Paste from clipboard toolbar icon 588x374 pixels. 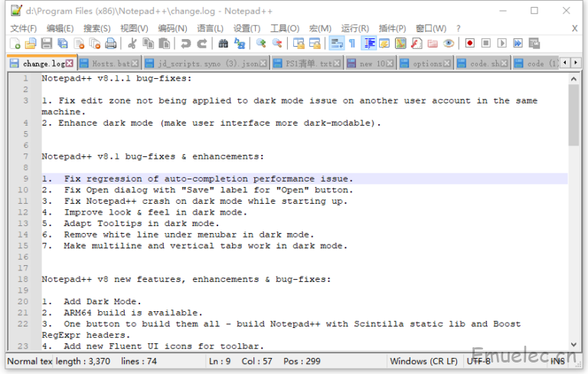(165, 44)
